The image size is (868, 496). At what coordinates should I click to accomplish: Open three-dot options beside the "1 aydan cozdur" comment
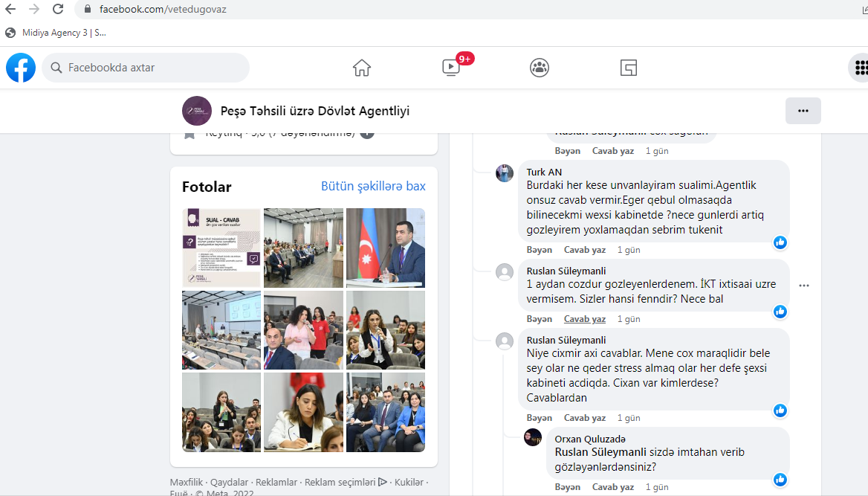click(804, 286)
